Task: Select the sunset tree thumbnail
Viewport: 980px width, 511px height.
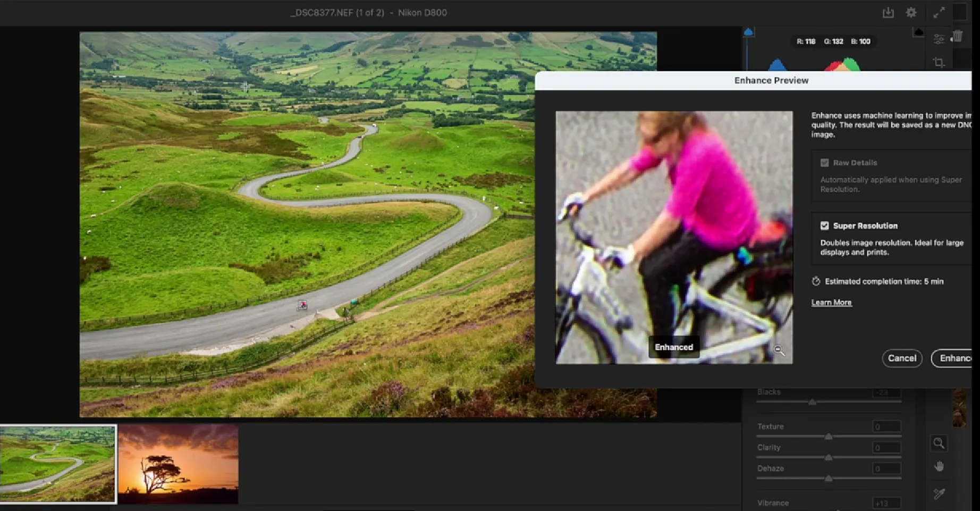Action: pos(178,464)
